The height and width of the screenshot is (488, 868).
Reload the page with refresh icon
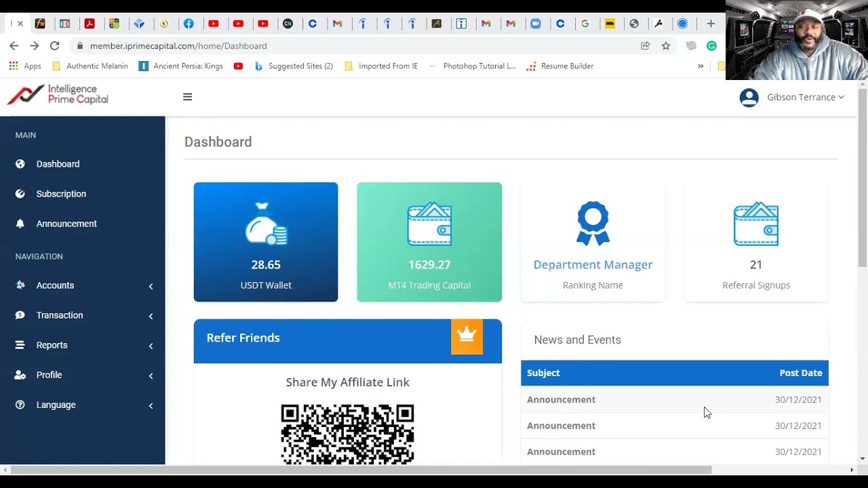coord(55,45)
